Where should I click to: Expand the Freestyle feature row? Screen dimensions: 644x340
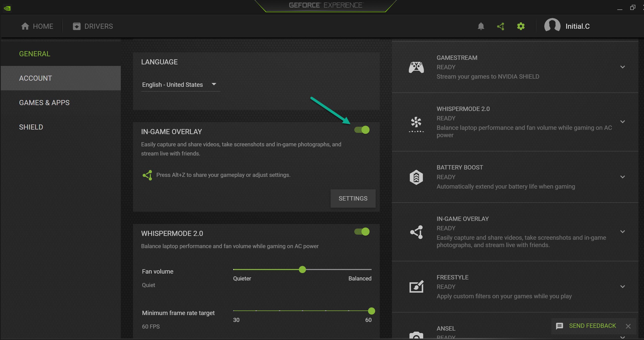[622, 287]
